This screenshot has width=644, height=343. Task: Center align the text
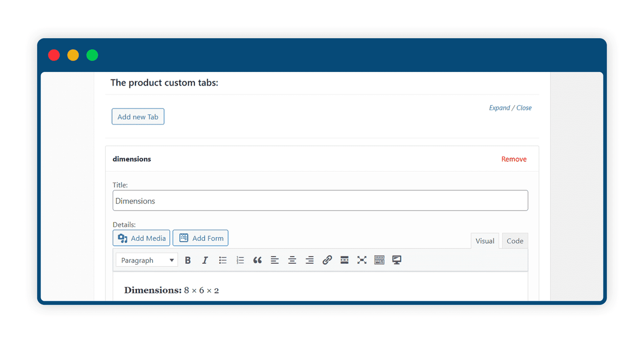coord(292,260)
